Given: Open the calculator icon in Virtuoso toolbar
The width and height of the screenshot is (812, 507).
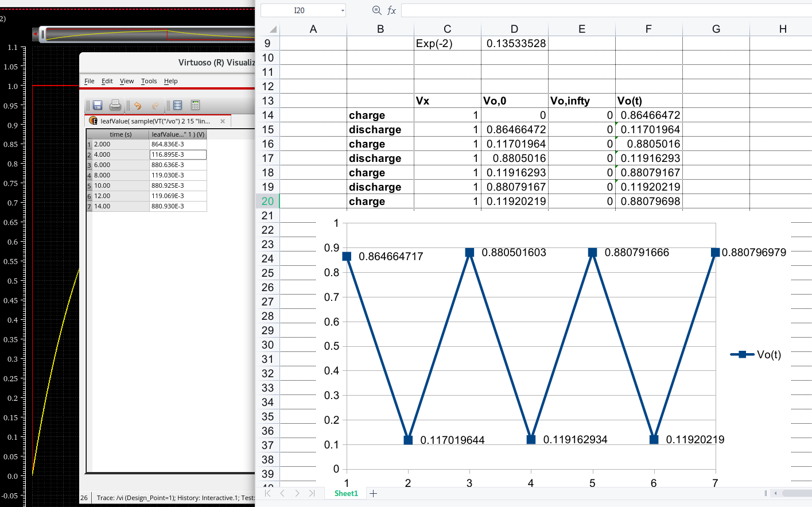Looking at the screenshot, I should tap(195, 105).
